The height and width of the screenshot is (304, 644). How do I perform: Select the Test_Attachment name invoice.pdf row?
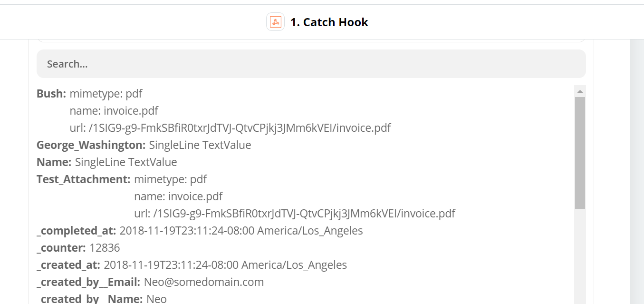(x=178, y=196)
